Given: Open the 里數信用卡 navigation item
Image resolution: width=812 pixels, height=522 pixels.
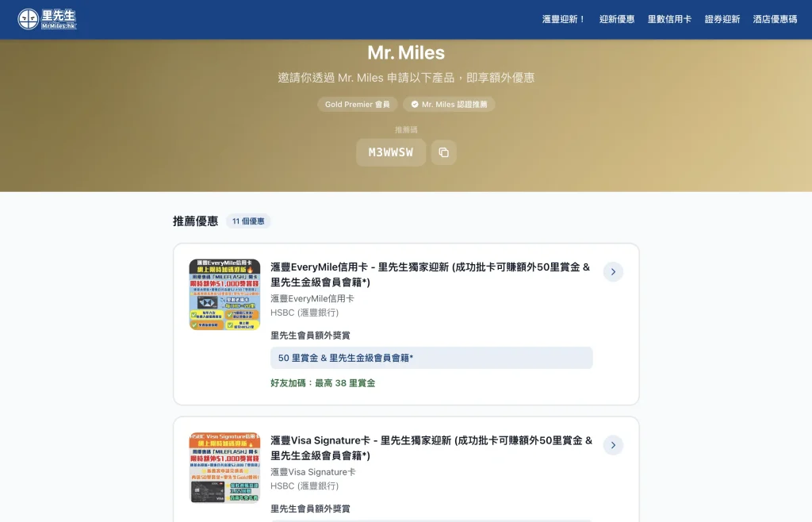Looking at the screenshot, I should (669, 19).
